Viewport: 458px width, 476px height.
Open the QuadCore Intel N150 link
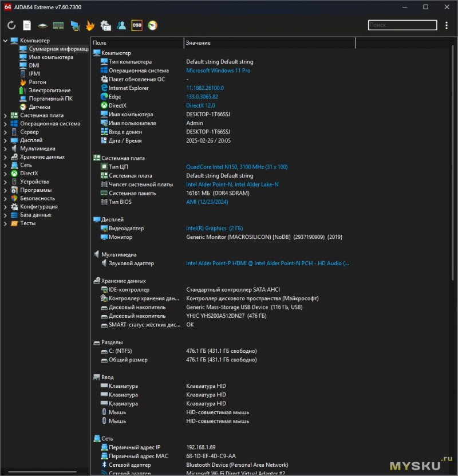coord(236,167)
